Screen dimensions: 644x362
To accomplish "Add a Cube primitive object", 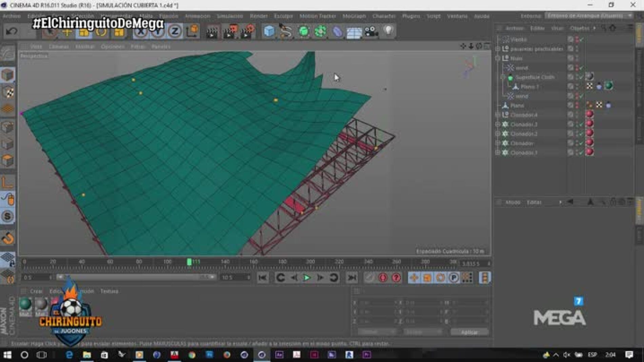I will (269, 31).
